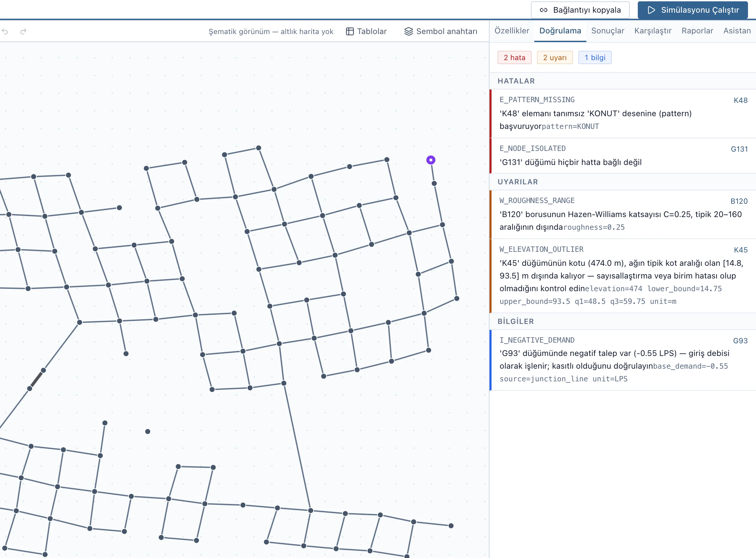This screenshot has height=558, width=756.
Task: Open the Sonuçlar tab
Action: click(x=607, y=31)
